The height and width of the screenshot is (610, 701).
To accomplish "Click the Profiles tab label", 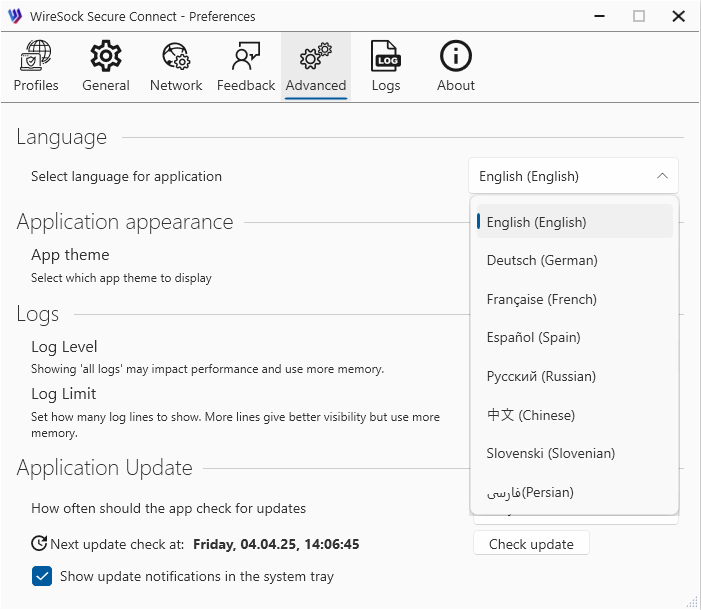I will tap(36, 85).
